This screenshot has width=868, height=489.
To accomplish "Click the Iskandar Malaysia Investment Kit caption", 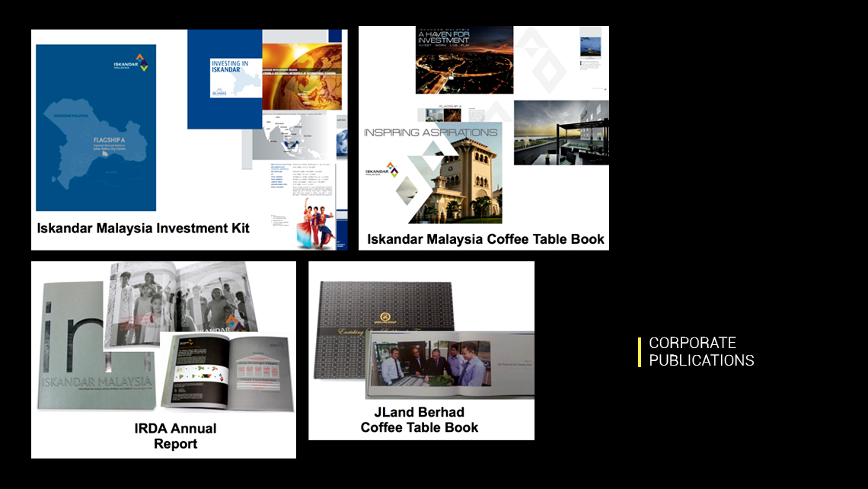I will pyautogui.click(x=143, y=228).
